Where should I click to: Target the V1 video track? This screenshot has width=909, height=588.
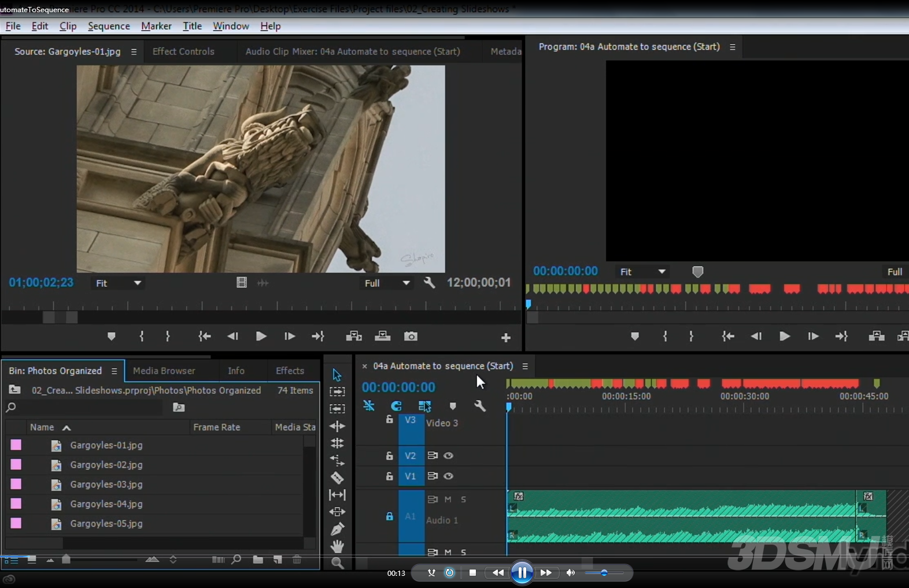click(x=410, y=476)
